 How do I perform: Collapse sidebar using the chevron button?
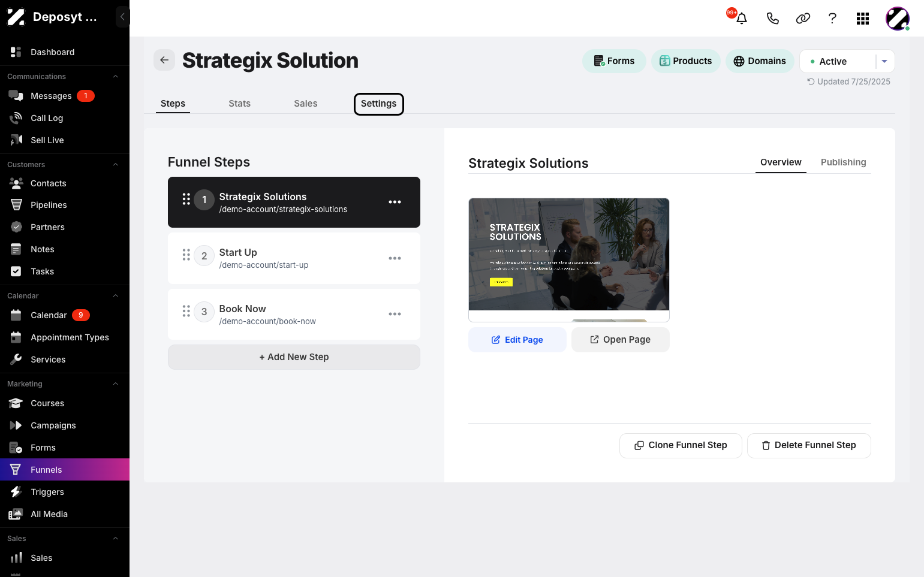tap(122, 17)
